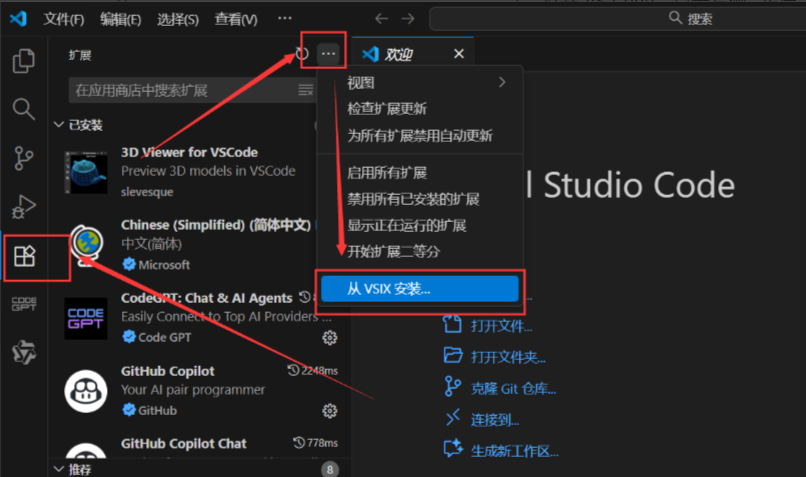The width and height of the screenshot is (806, 477).
Task: Click Your AI pair programmer description
Action: coord(193,390)
